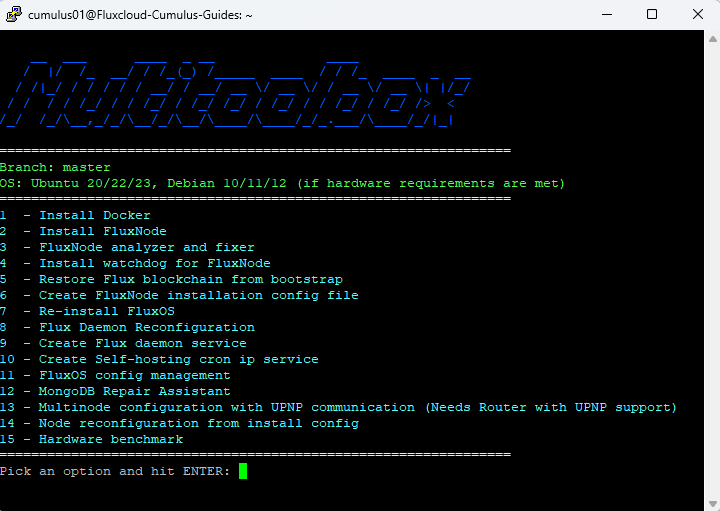720x511 pixels.
Task: Close the PuTTY terminal window
Action: (x=697, y=15)
